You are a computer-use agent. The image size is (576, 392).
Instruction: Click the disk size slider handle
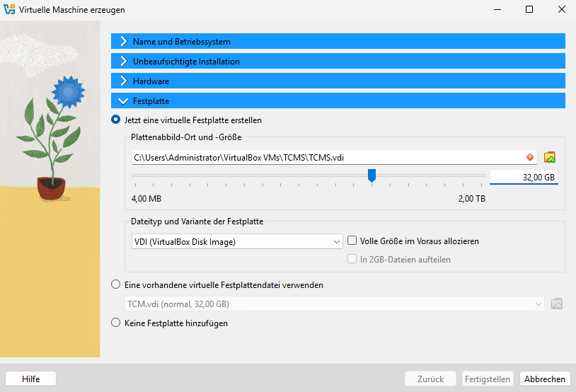[371, 175]
